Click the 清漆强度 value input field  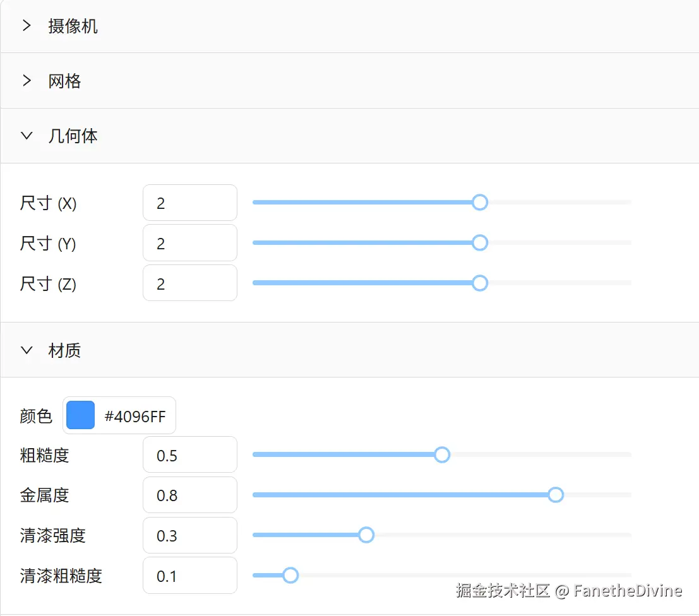pyautogui.click(x=190, y=536)
